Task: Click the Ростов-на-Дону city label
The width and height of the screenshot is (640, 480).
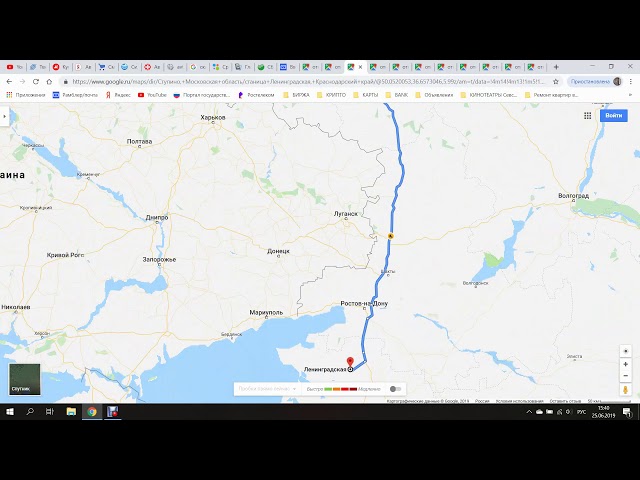Action: tap(364, 303)
